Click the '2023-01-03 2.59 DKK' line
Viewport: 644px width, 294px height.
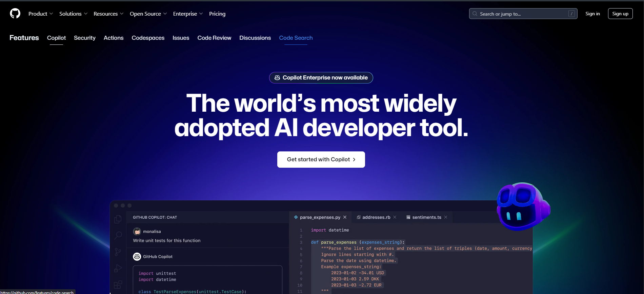(355, 279)
